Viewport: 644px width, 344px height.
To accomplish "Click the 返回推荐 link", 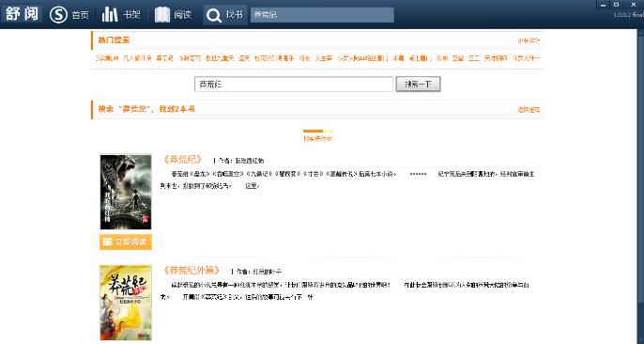I will pyautogui.click(x=529, y=110).
